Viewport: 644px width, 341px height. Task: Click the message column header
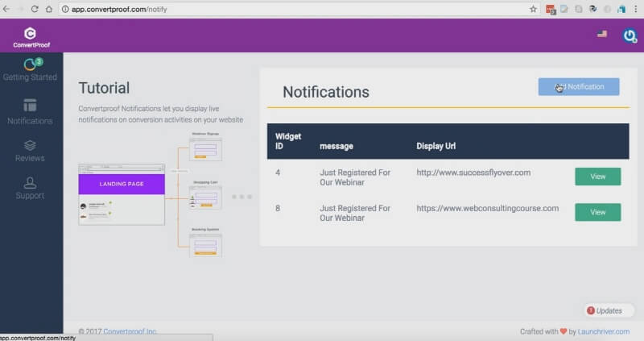click(336, 146)
